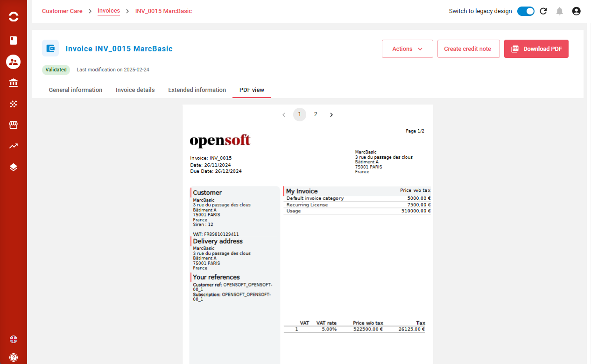Click the Validated status badge
This screenshot has width=591, height=364.
click(56, 70)
